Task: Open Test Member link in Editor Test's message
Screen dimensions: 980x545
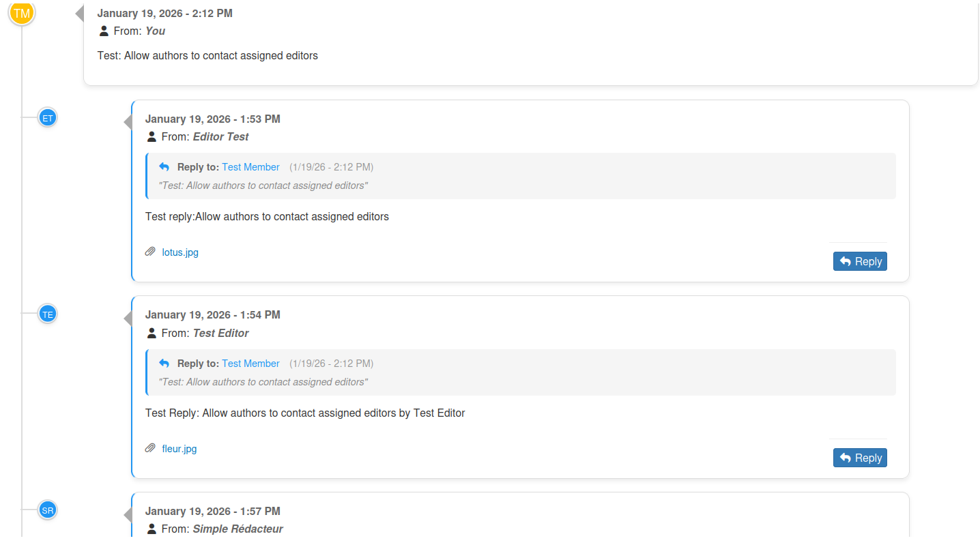Action: 250,167
